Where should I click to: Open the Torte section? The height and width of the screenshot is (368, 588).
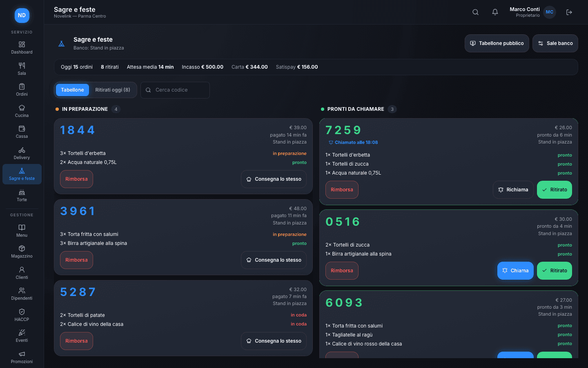click(x=22, y=195)
